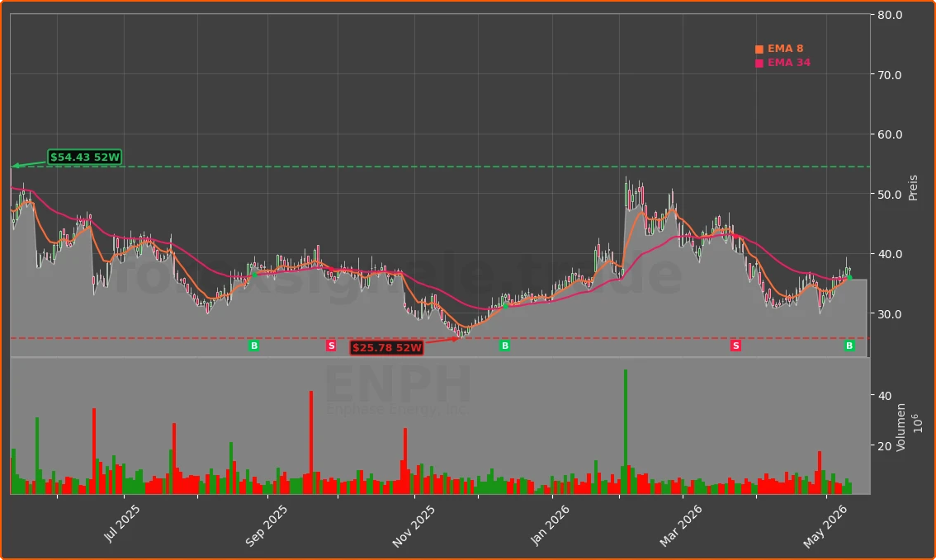
Task: Click the EMA 8 legend text
Action: [x=785, y=49]
